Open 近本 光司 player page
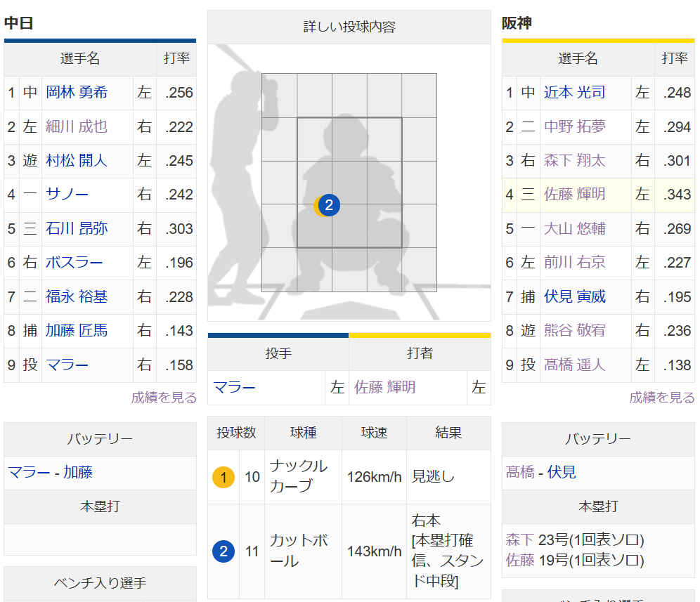The image size is (700, 602). click(575, 93)
